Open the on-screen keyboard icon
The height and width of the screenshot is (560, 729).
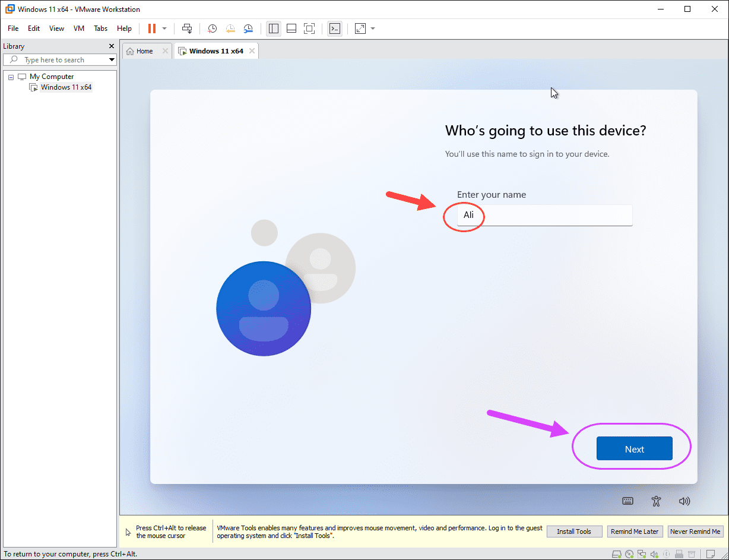[x=627, y=501]
